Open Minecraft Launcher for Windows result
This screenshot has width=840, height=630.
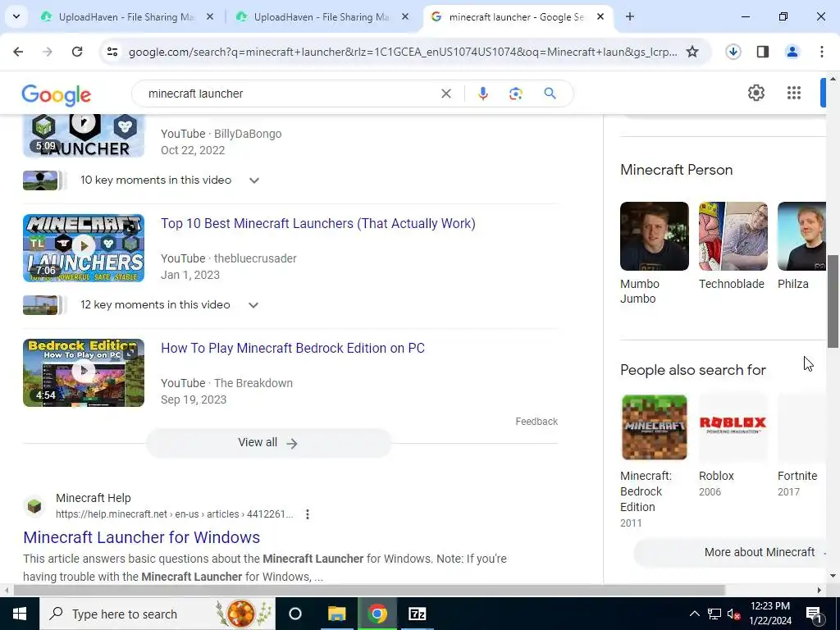pos(141,537)
